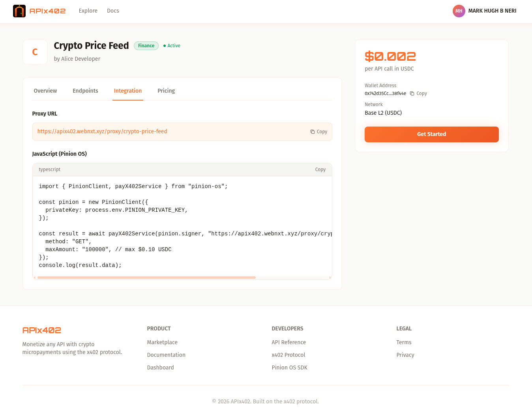Copy the wallet address
The image size is (532, 414).
click(x=418, y=93)
